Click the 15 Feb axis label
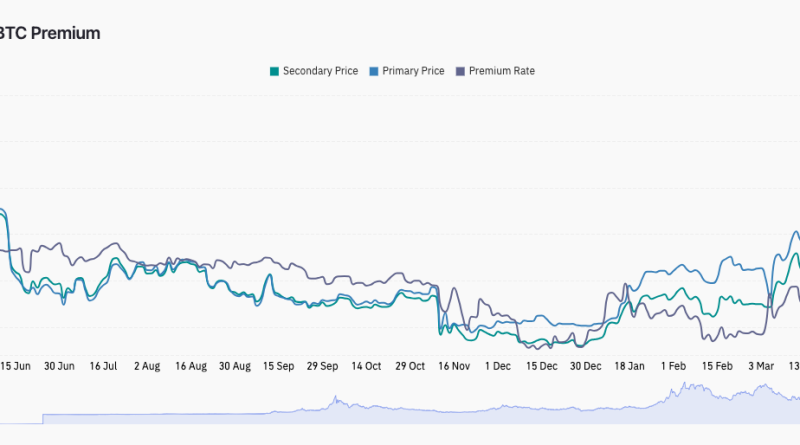This screenshot has width=800, height=445. 717,366
